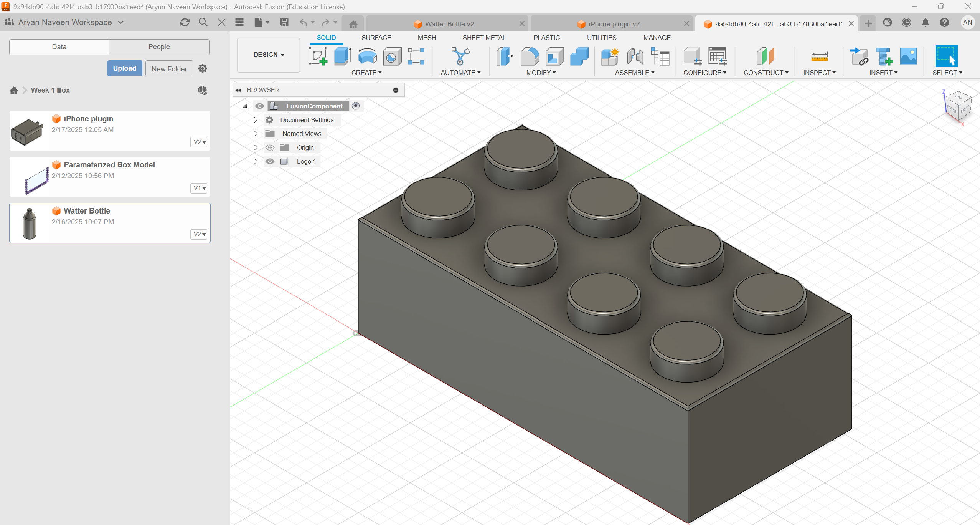Click the Refresh data panel icon
Screen dimensions: 980x525
(185, 22)
